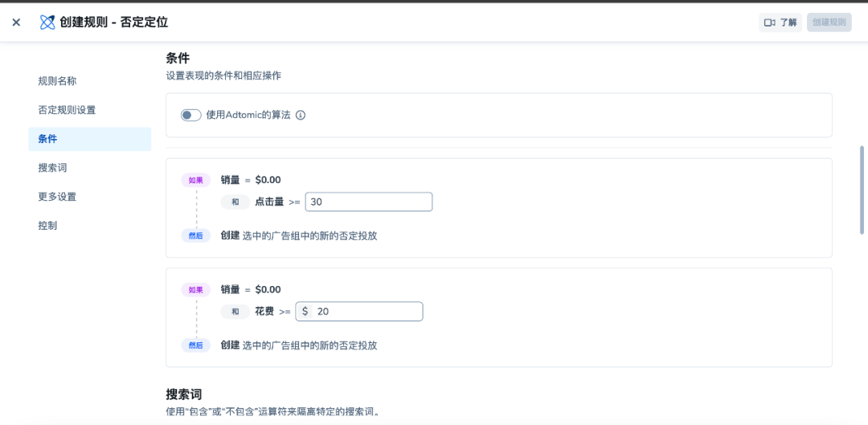Click the 设置表现的条件和相应操作 description
868x425 pixels.
(223, 76)
